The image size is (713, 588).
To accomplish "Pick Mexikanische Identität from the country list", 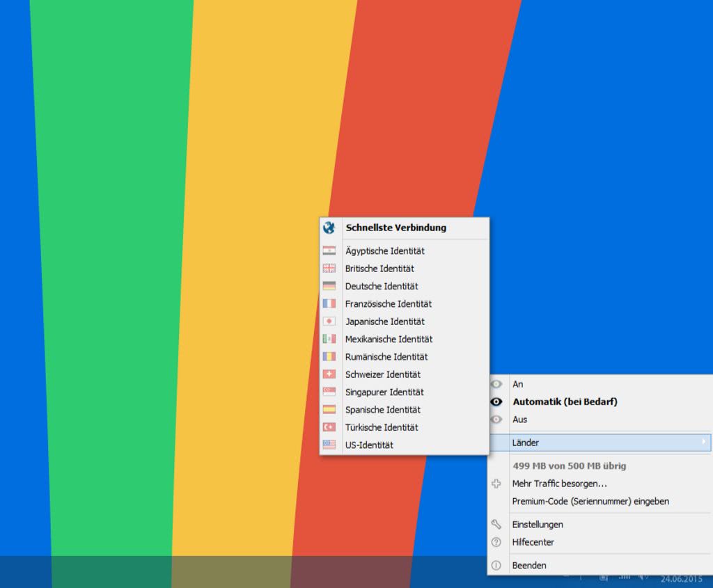I will pos(389,340).
